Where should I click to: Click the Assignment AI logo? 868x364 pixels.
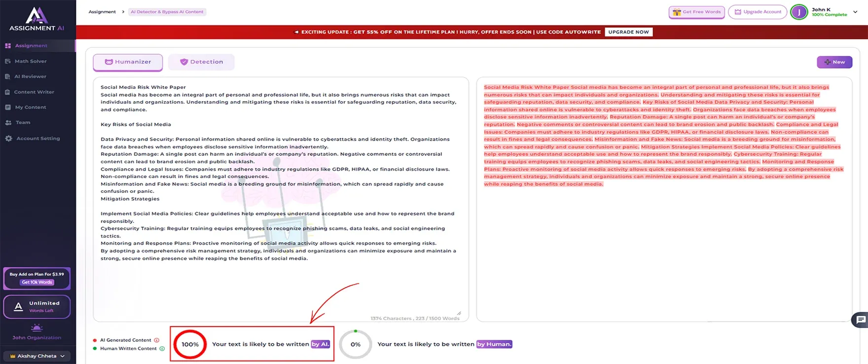[x=37, y=19]
